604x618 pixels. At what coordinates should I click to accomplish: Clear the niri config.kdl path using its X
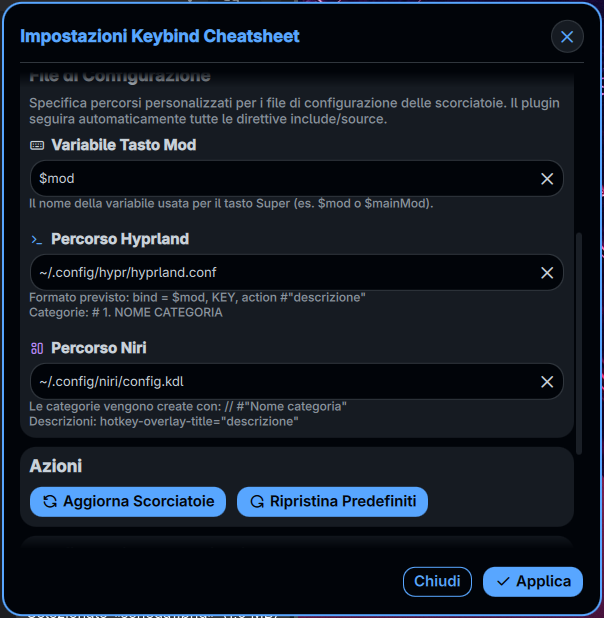(547, 382)
